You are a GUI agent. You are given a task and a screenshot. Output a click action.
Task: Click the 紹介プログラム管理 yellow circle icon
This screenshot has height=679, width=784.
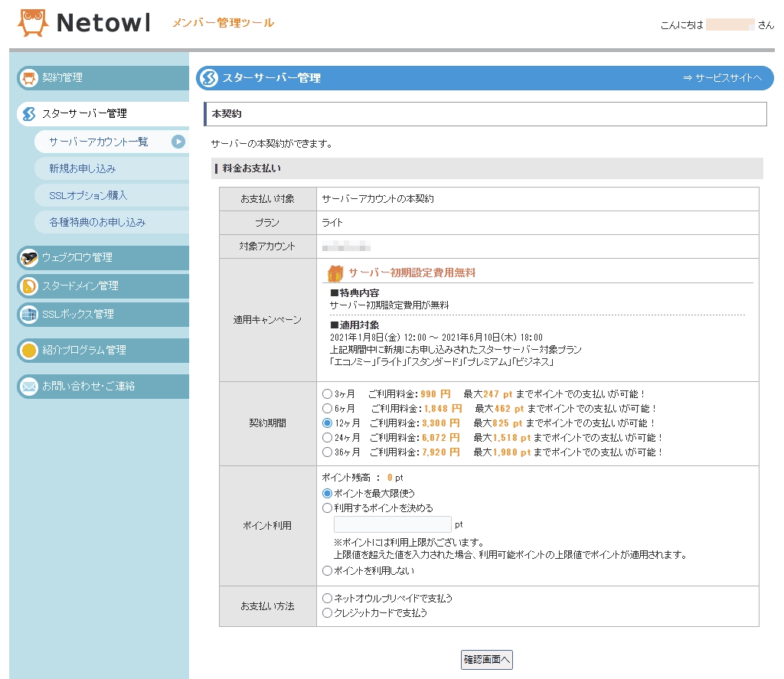coord(29,351)
